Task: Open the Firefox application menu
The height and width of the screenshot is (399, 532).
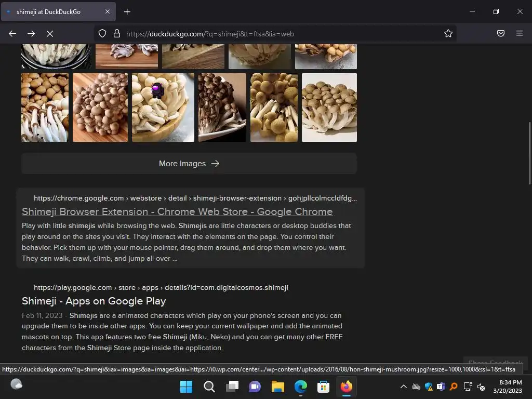Action: [520, 33]
